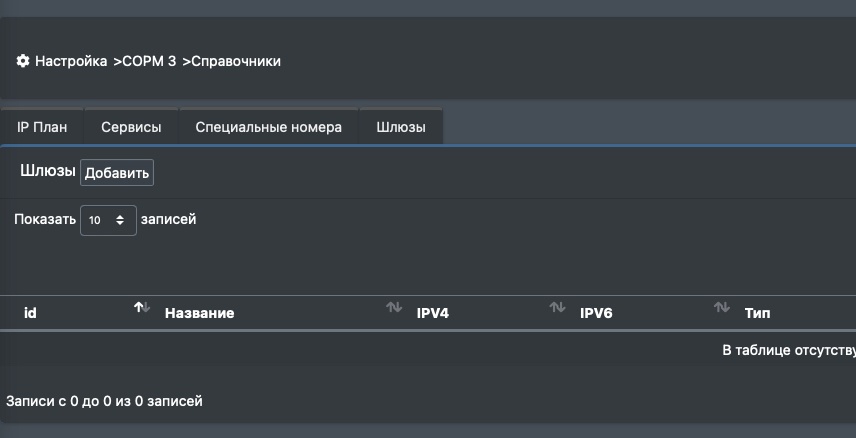This screenshot has height=438, width=856.
Task: Navigate to СОРМ 3 breadcrumb link
Action: (x=149, y=61)
